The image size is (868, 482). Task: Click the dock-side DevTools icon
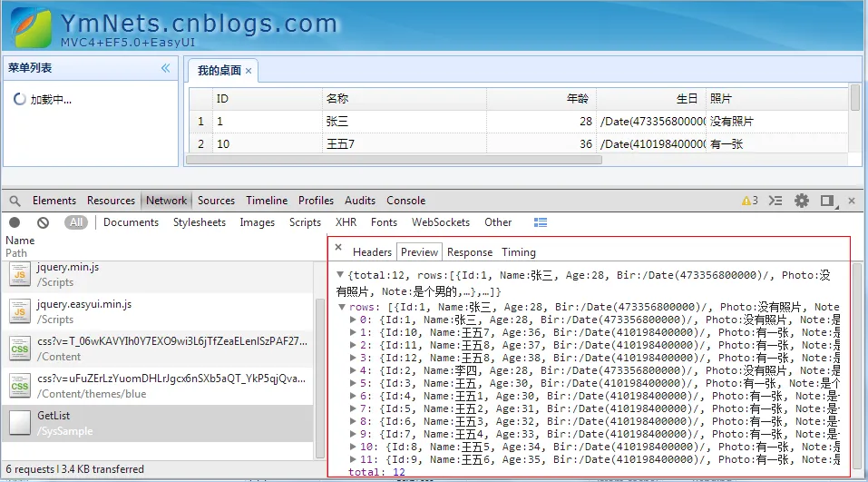[x=827, y=201]
